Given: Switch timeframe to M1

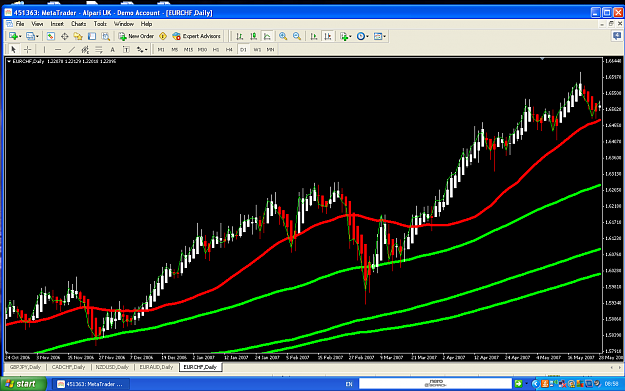Looking at the screenshot, I should 161,49.
